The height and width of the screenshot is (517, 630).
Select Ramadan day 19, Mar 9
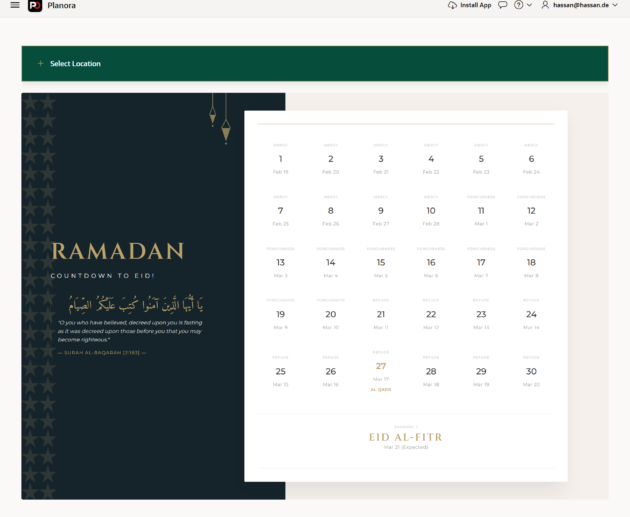click(280, 315)
